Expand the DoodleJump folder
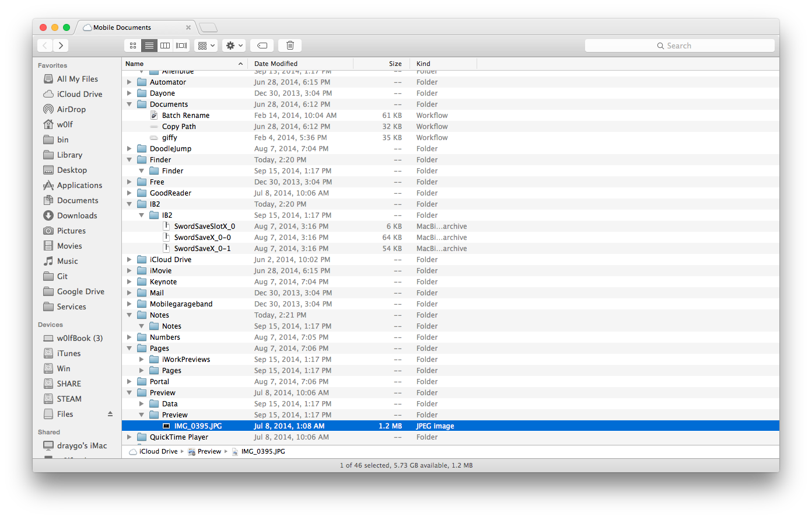Image resolution: width=812 pixels, height=519 pixels. coord(129,149)
